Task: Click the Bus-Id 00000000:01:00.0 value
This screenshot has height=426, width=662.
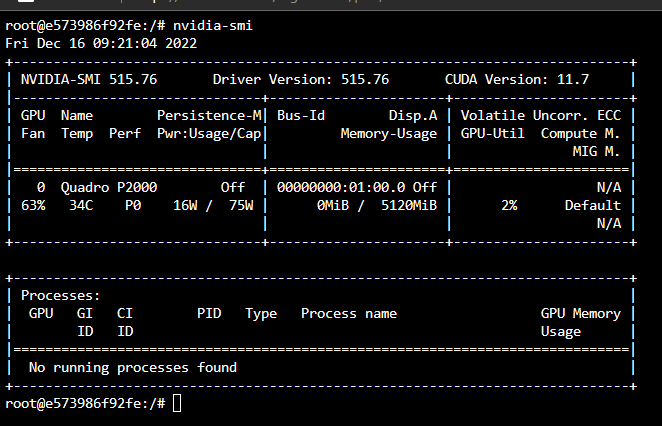Action: (x=341, y=187)
